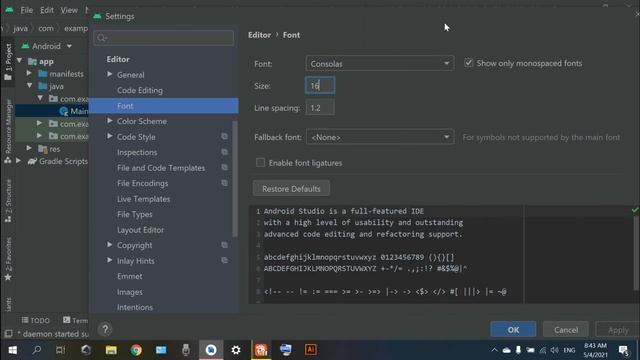640x360 pixels.
Task: Select File Types settings item
Action: coord(134,214)
